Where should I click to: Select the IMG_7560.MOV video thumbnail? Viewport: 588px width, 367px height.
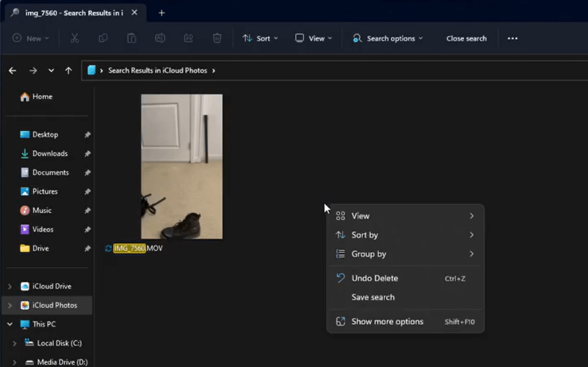(x=181, y=166)
